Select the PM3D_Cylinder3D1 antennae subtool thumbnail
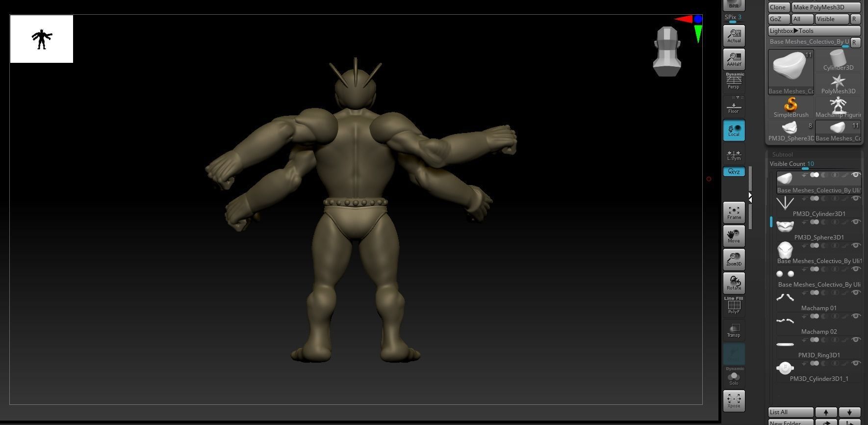The width and height of the screenshot is (868, 425). tap(785, 203)
